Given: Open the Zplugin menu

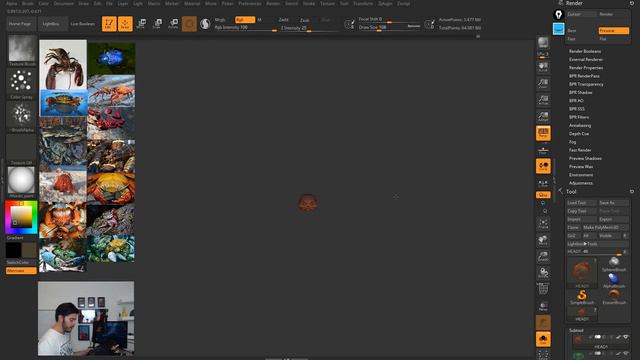Looking at the screenshot, I should pyautogui.click(x=384, y=3).
